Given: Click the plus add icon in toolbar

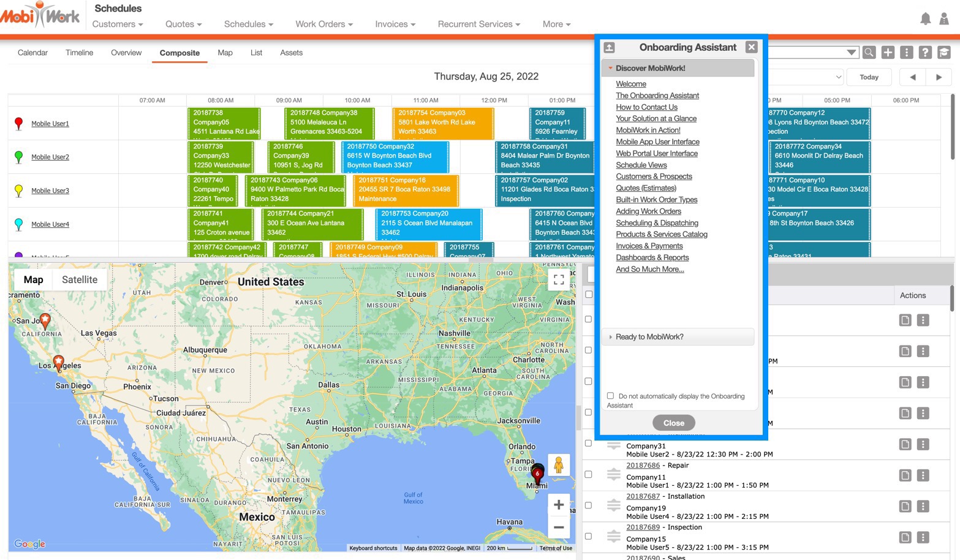Looking at the screenshot, I should coord(888,53).
